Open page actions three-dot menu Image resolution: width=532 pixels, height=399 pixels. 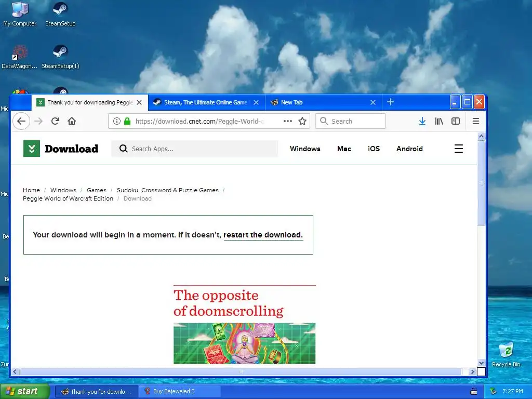(x=288, y=121)
